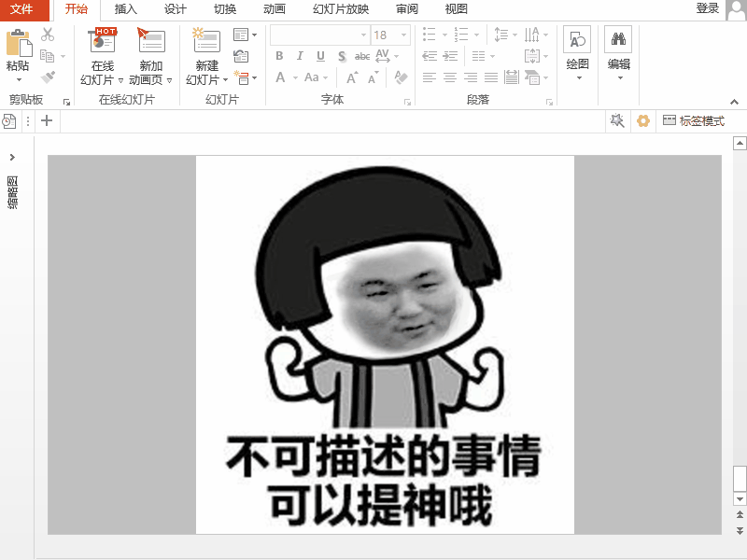The width and height of the screenshot is (747, 560).
Task: Select the Format Painter brush
Action: click(48, 77)
